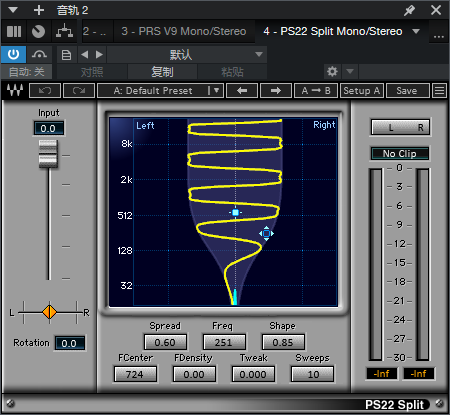Image resolution: width=450 pixels, height=415 pixels.
Task: Expand the arrow next to gear
Action: coord(350,71)
